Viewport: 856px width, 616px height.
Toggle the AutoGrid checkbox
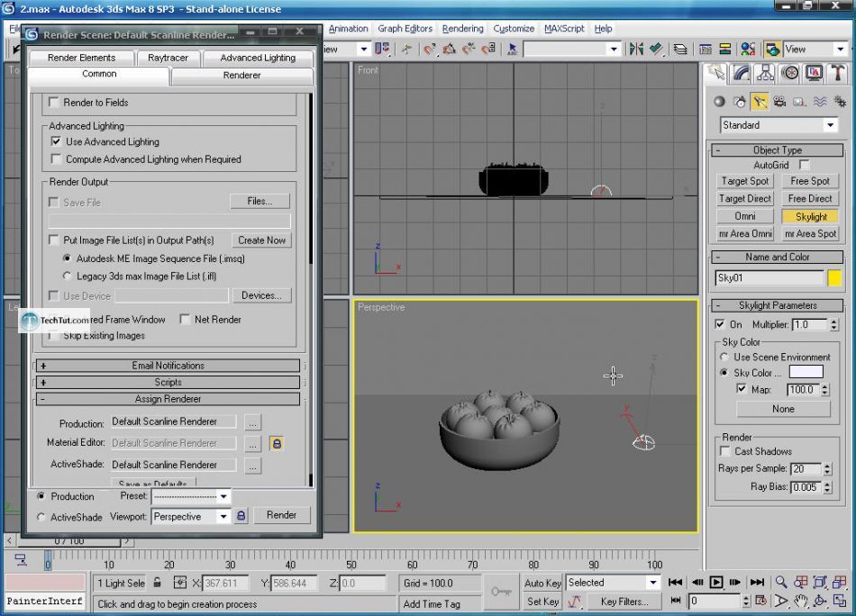[804, 164]
